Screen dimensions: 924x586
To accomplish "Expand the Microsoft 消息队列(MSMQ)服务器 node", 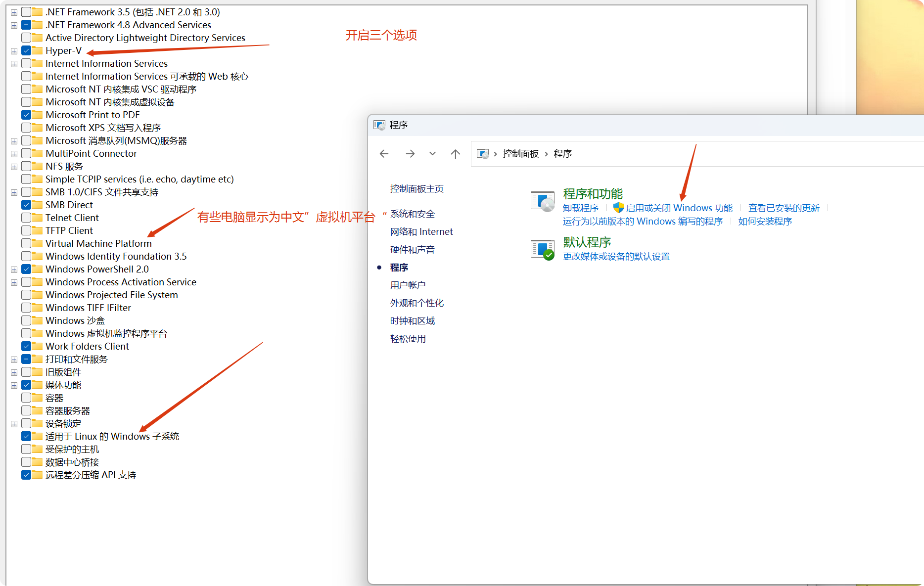I will [14, 141].
